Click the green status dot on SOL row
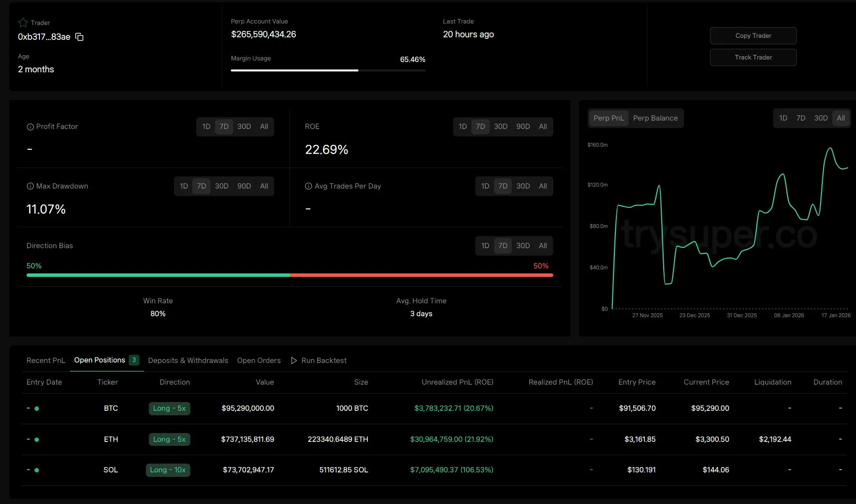Image resolution: width=856 pixels, height=504 pixels. pos(37,470)
